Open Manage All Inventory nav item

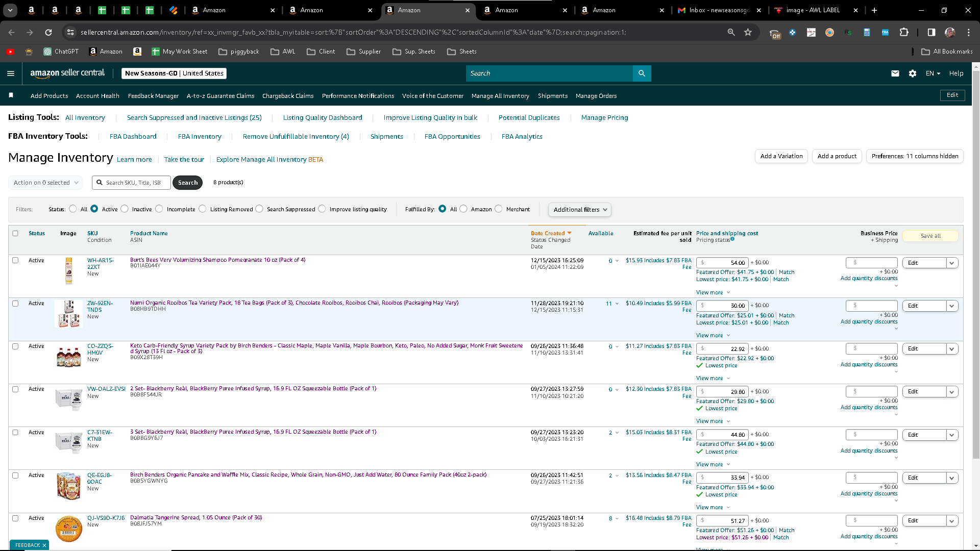point(500,96)
